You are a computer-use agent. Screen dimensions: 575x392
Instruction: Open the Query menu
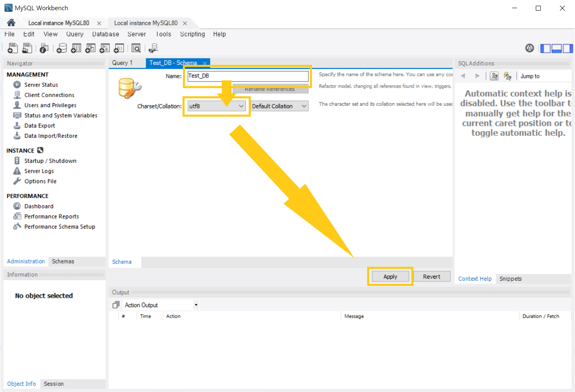click(x=75, y=34)
